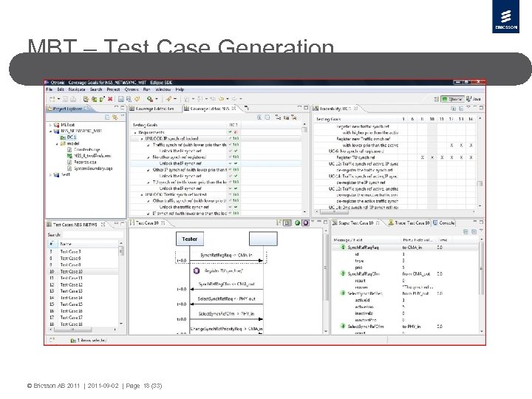Click the purple circle icon in Test Case view
The width and height of the screenshot is (532, 399).
pos(305,223)
